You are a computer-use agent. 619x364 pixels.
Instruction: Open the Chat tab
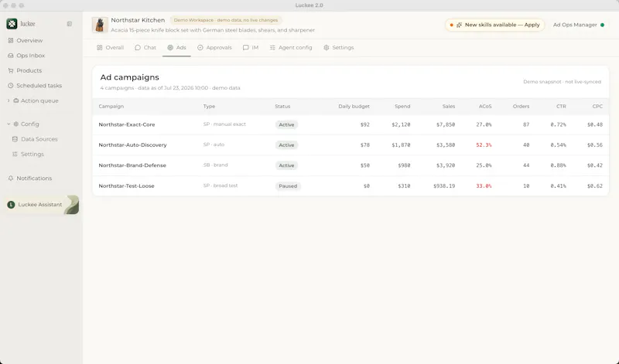tap(145, 48)
